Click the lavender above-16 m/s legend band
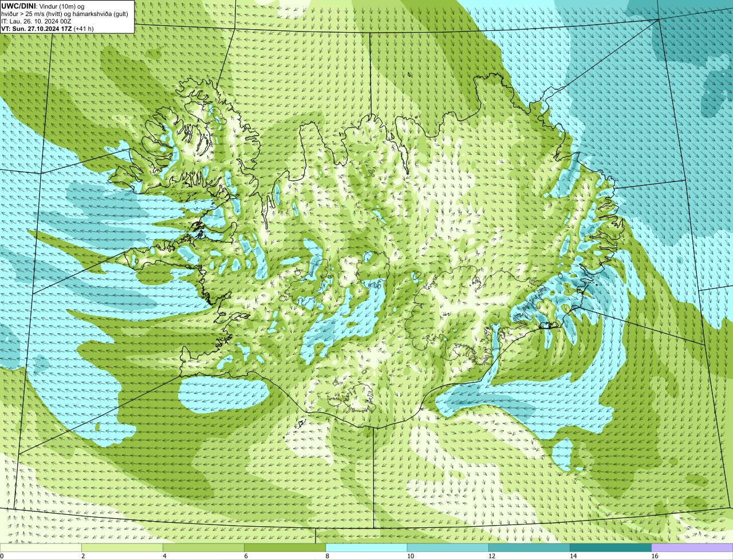Viewport: 733px width, 560px height. [x=692, y=548]
